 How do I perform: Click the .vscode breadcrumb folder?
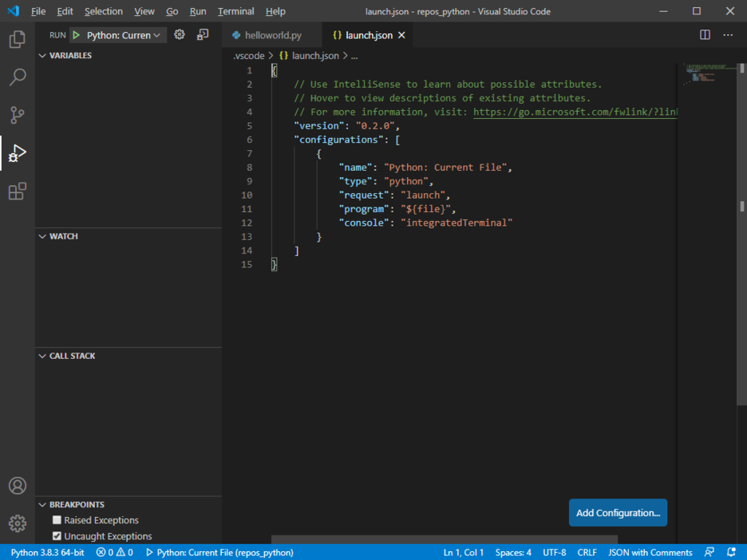point(249,56)
